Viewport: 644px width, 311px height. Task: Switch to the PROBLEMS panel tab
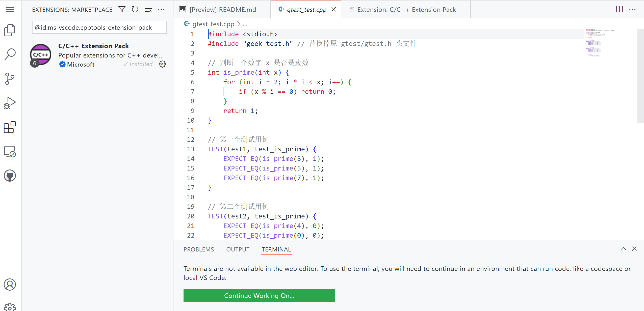pos(199,249)
